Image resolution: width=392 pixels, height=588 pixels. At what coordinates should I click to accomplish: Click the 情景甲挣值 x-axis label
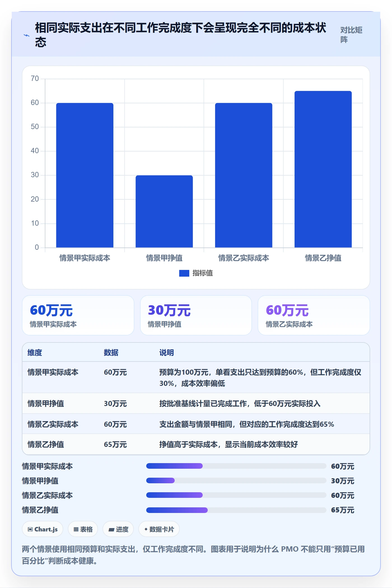164,258
